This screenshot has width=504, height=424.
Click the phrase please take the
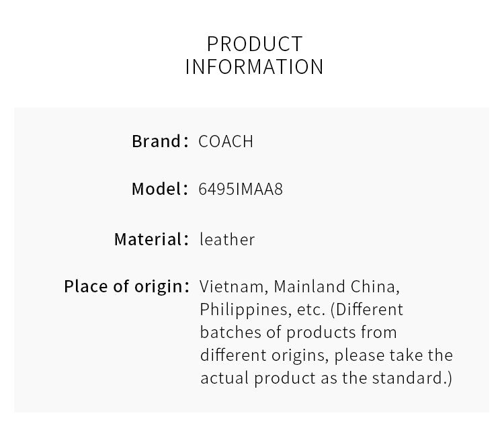(x=393, y=355)
